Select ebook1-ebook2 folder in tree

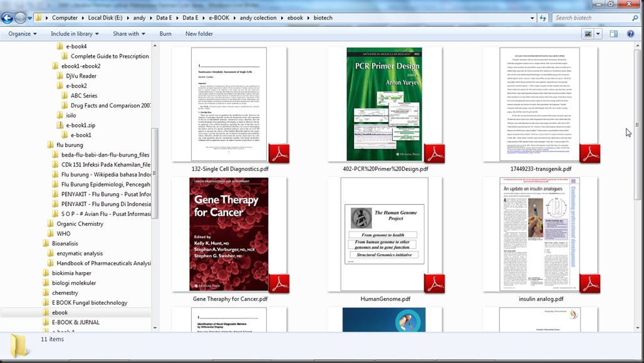pos(81,66)
